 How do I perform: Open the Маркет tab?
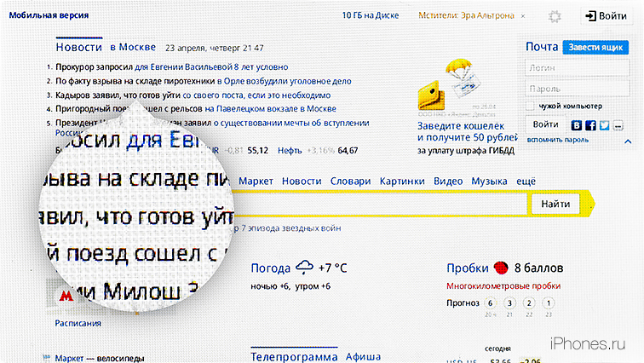(x=256, y=181)
